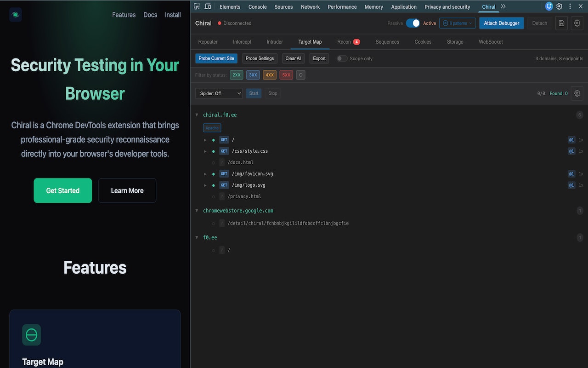Screen dimensions: 588x368
Task: Click the unknown-method badge beside /privacy.html
Action: (x=222, y=196)
